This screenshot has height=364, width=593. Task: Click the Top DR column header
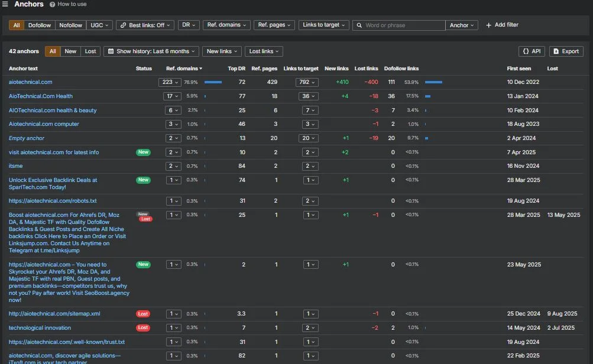236,69
